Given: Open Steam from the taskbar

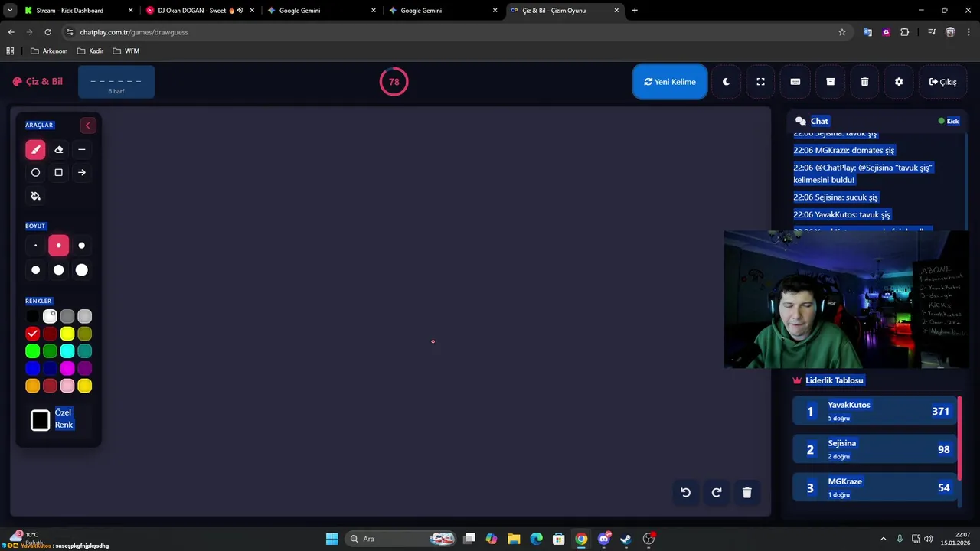Looking at the screenshot, I should 626,539.
